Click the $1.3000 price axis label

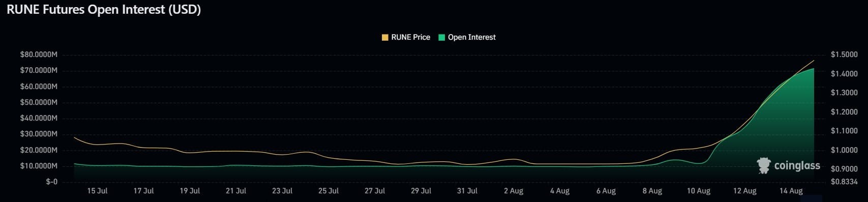[x=844, y=93]
